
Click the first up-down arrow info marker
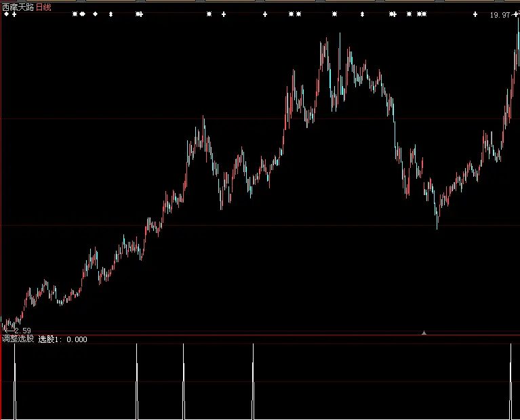click(x=111, y=14)
